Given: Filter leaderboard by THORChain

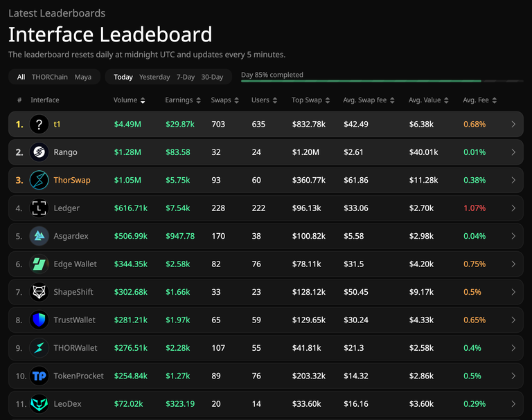Looking at the screenshot, I should tap(50, 77).
